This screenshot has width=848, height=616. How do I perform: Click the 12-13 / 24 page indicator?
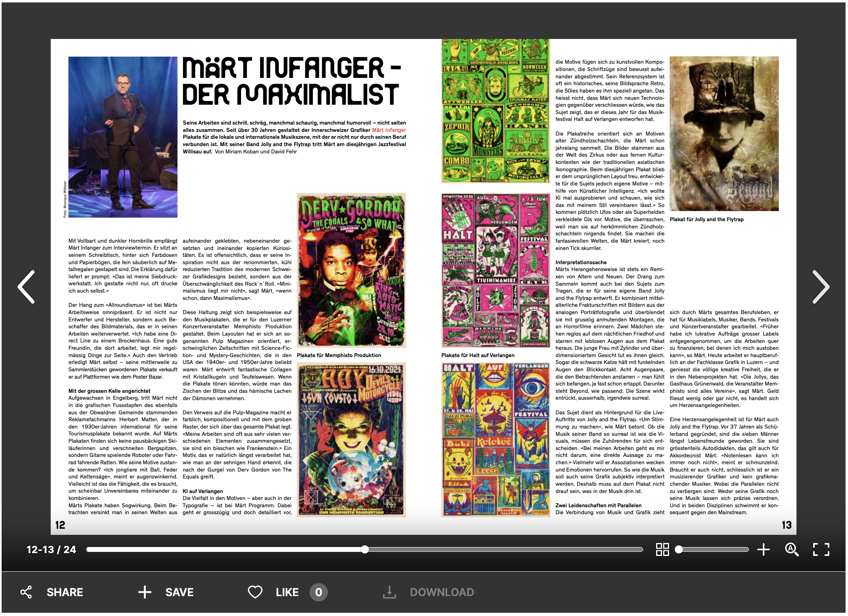51,549
